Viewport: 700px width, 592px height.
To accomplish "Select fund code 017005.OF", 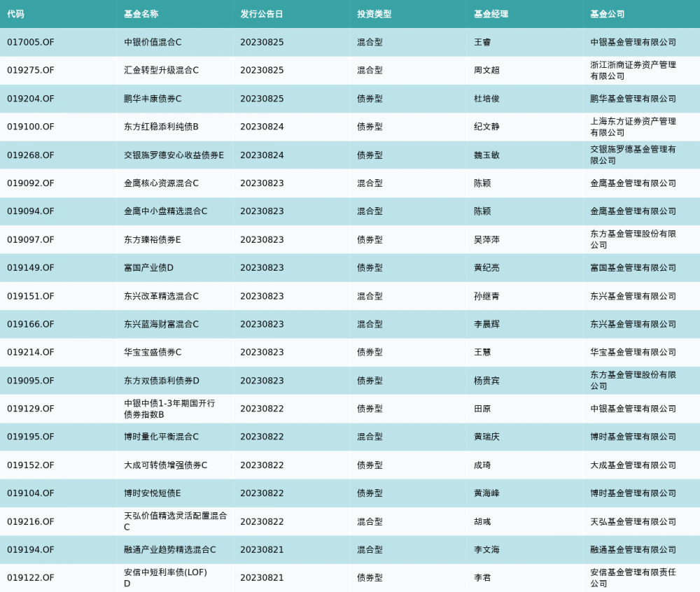I will click(x=30, y=42).
